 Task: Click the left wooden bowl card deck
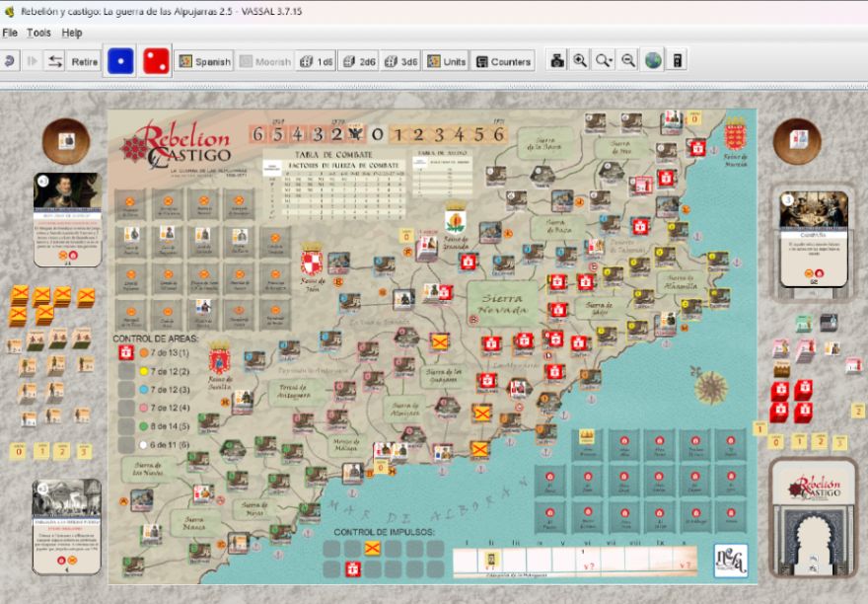[66, 141]
